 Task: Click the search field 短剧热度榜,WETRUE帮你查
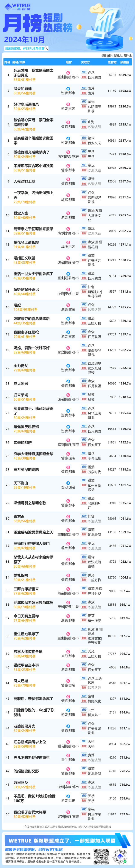pyautogui.click(x=27, y=48)
